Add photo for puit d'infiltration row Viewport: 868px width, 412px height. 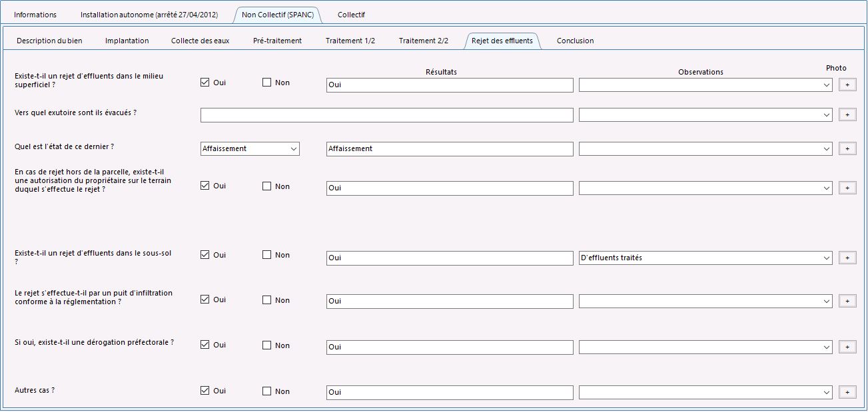pos(847,301)
